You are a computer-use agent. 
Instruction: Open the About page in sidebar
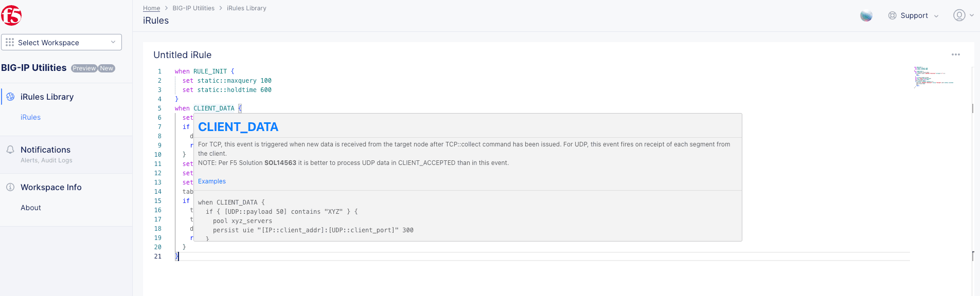[x=31, y=208]
